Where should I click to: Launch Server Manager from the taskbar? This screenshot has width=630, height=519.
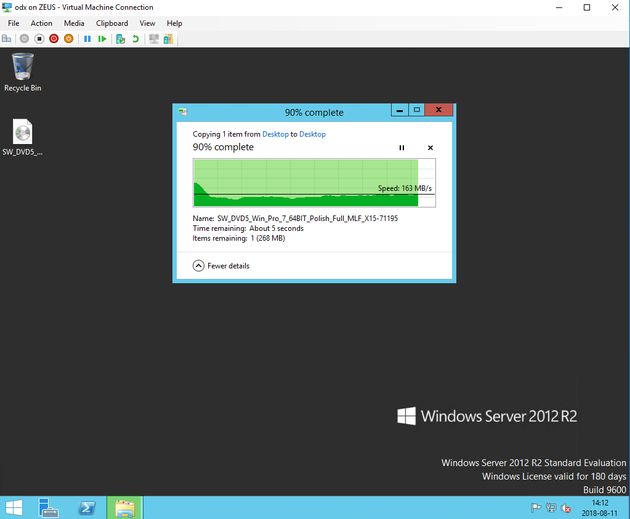point(48,508)
